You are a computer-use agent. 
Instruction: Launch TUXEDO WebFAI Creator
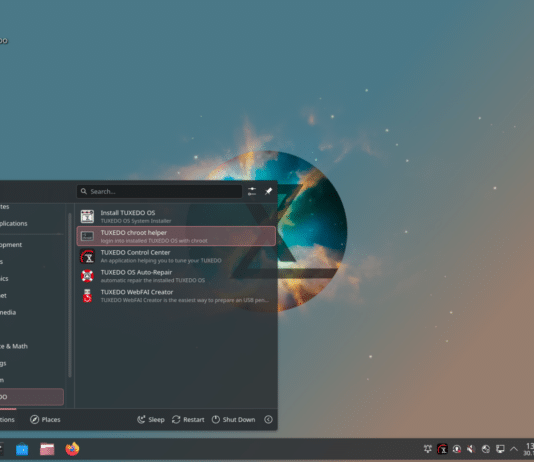176,296
